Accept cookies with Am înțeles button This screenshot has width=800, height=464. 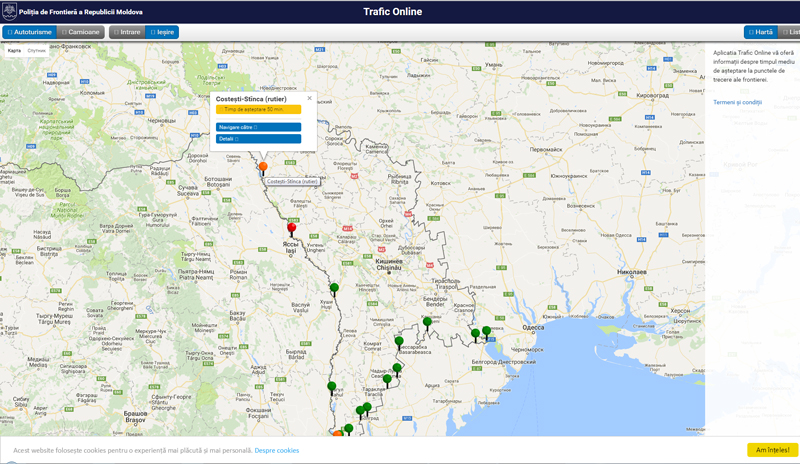point(772,450)
